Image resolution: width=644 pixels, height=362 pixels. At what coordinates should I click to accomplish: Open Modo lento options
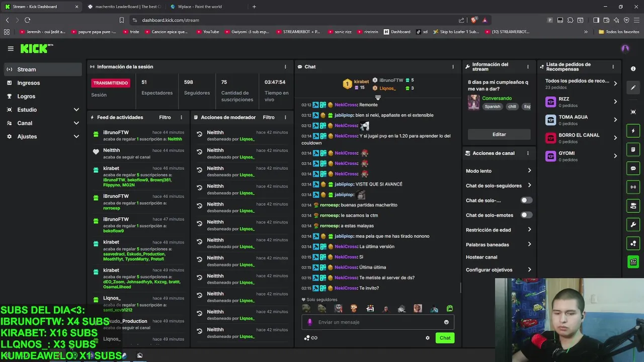click(499, 171)
